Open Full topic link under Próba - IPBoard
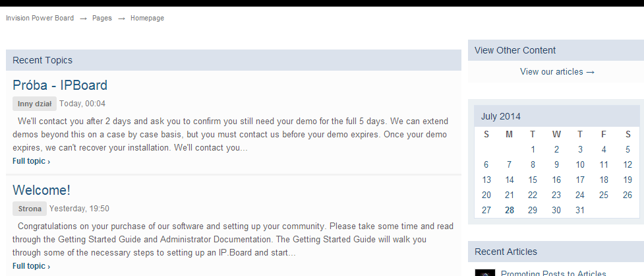Viewport: 644px width, 276px height. 31,161
